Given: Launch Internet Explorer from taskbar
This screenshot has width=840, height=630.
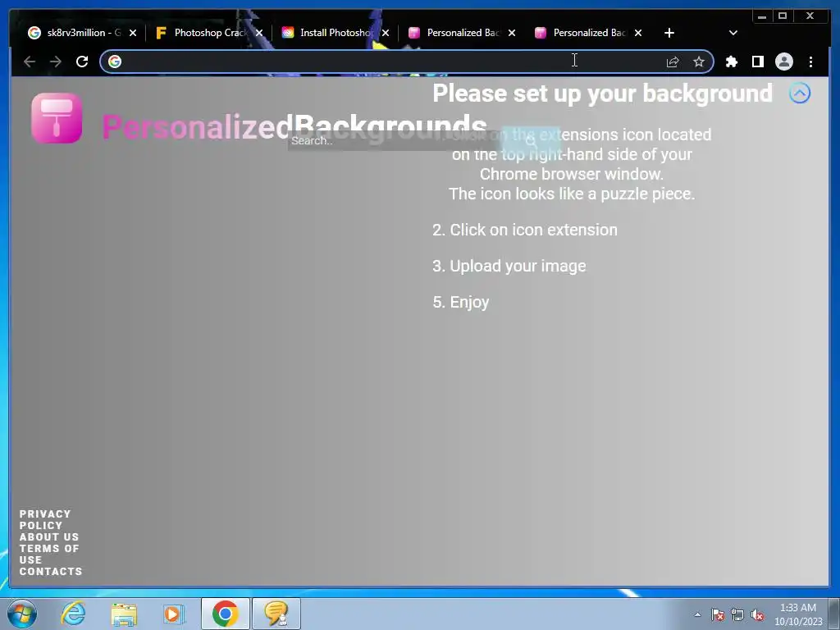Looking at the screenshot, I should click(x=73, y=614).
